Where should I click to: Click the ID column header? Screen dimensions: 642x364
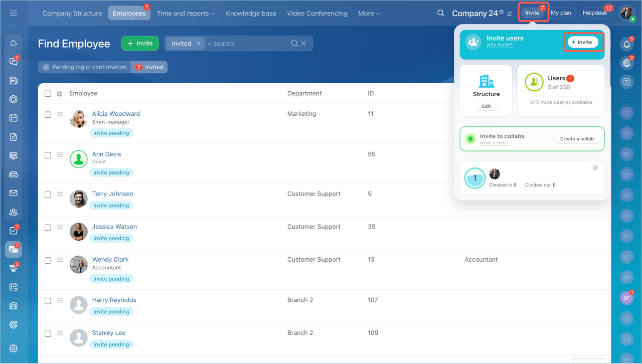[x=371, y=93]
